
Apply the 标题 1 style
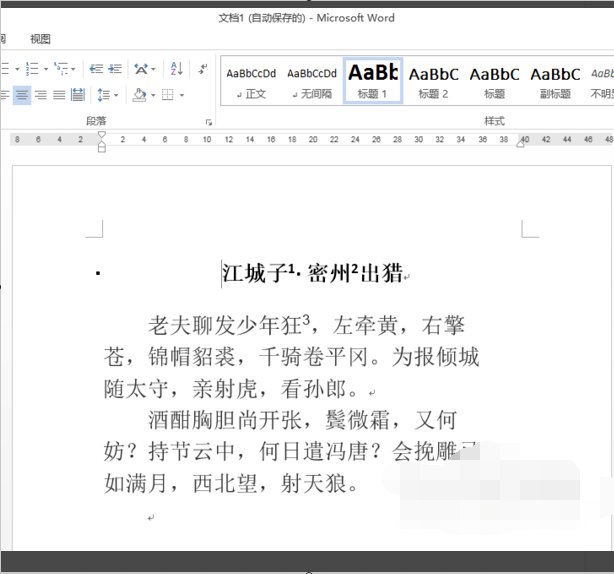[373, 80]
